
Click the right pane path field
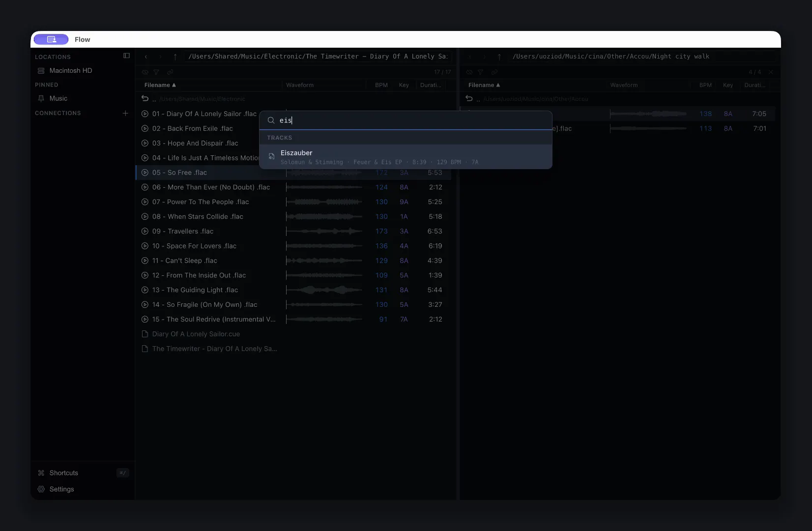(x=641, y=57)
